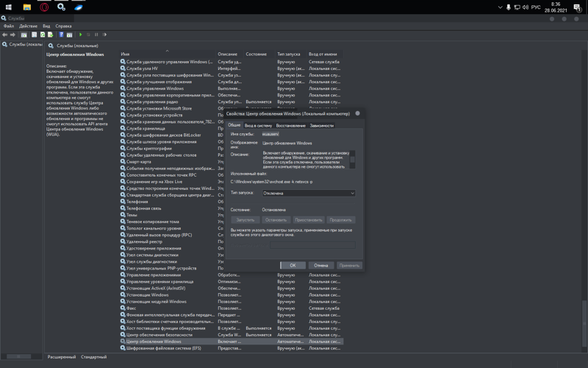This screenshot has height=368, width=588.
Task: Click OK in the properties dialog
Action: [x=293, y=265]
